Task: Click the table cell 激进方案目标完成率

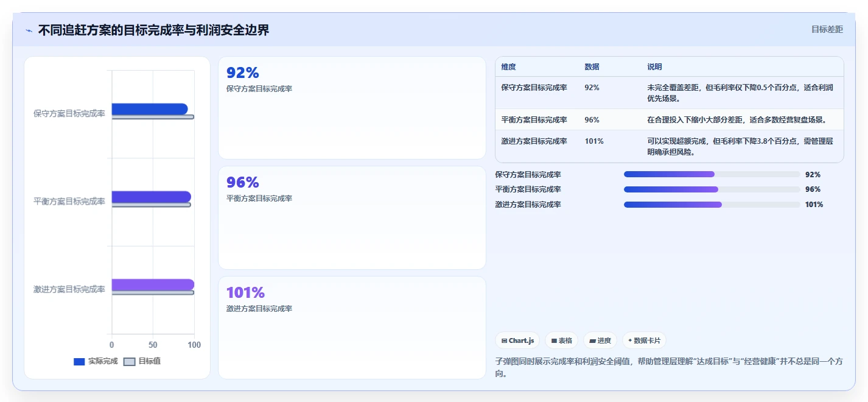Action: [x=534, y=141]
